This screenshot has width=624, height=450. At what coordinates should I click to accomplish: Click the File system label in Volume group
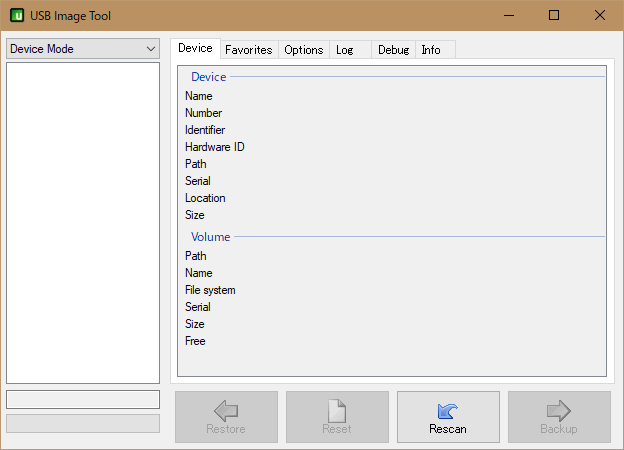(x=210, y=290)
